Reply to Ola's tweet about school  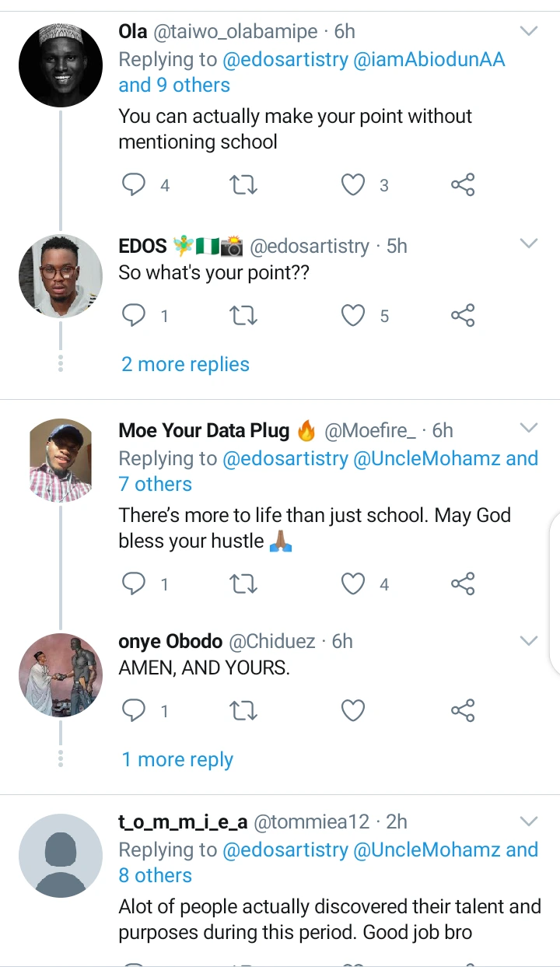point(135,185)
